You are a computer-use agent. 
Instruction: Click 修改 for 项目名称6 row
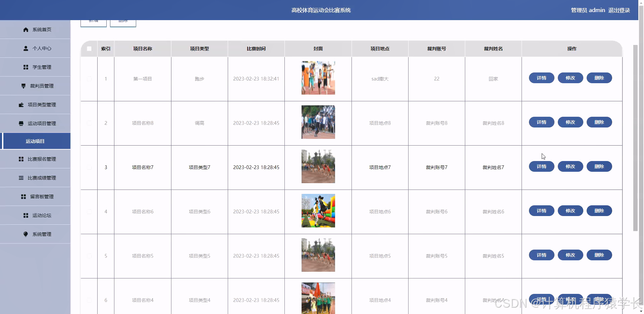[x=570, y=211]
